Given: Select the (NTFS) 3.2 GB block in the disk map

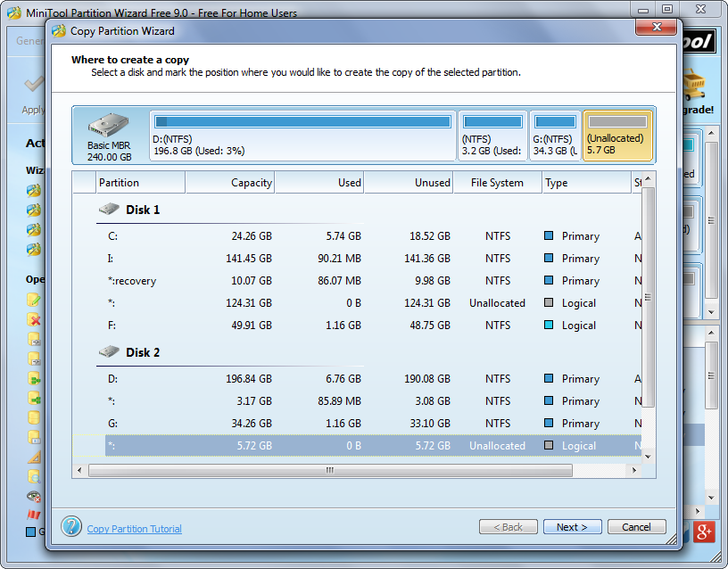Looking at the screenshot, I should coord(492,135).
